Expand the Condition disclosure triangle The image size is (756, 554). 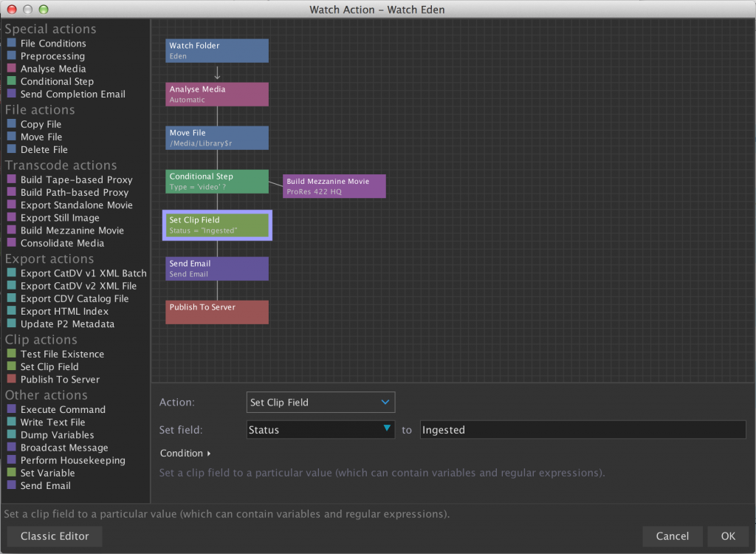point(209,454)
